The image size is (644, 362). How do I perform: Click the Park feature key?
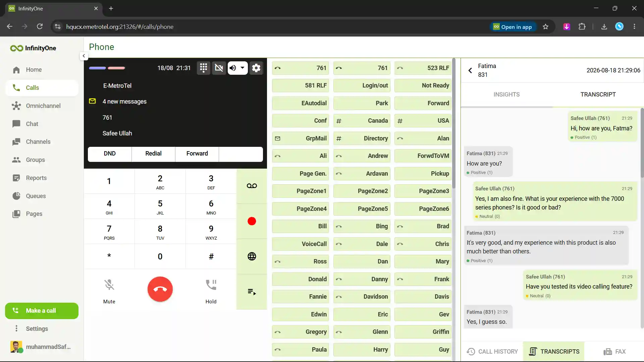point(362,103)
